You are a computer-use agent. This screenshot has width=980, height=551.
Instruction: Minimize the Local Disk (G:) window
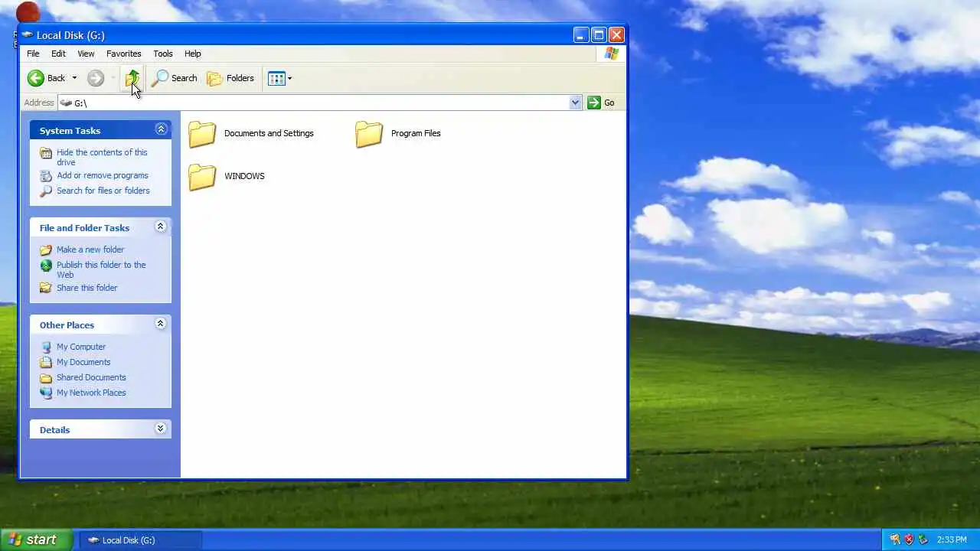pyautogui.click(x=581, y=34)
